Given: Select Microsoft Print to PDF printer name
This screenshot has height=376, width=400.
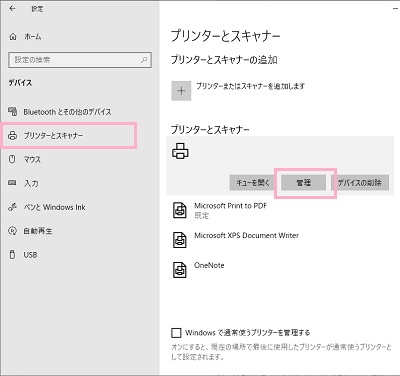Looking at the screenshot, I should coord(231,206).
